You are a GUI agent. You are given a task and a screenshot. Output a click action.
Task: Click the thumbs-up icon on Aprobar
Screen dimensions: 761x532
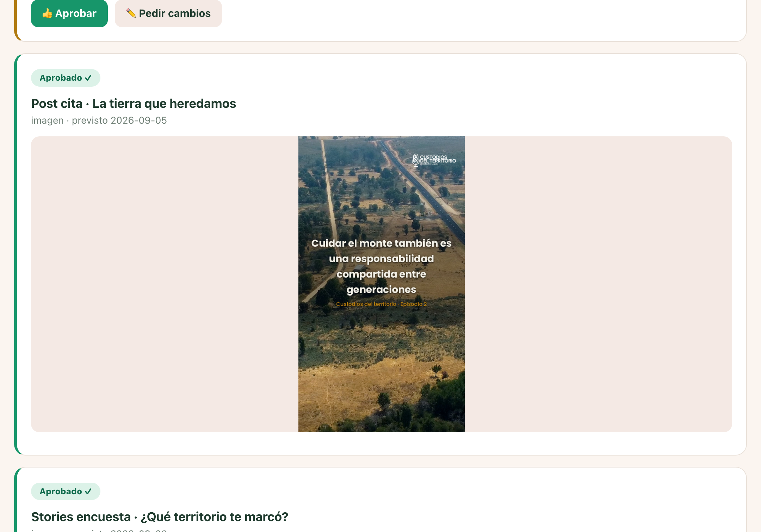pyautogui.click(x=47, y=13)
